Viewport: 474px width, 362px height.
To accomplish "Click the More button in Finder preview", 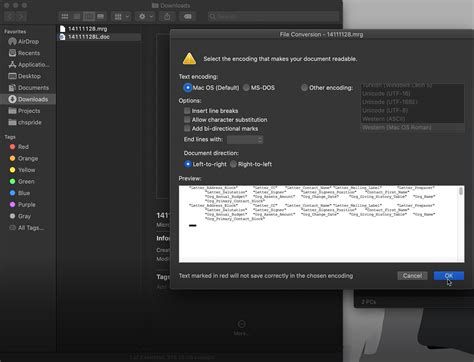I will tap(241, 327).
